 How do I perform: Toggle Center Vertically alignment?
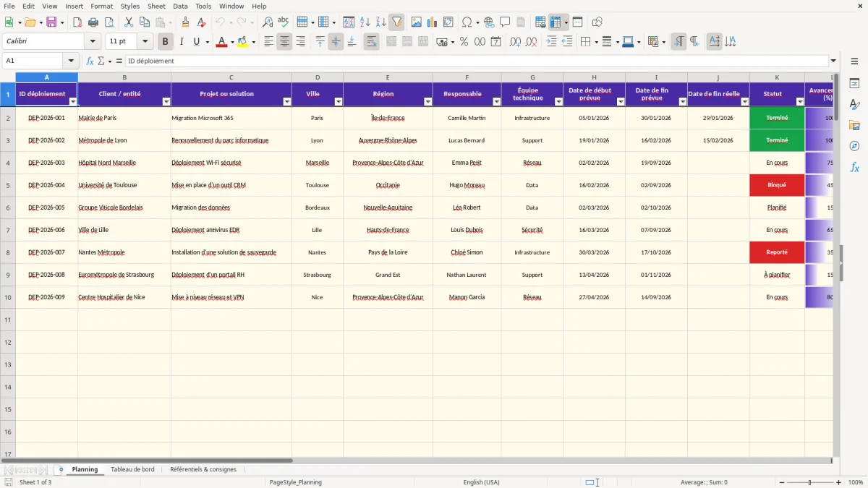pos(336,42)
